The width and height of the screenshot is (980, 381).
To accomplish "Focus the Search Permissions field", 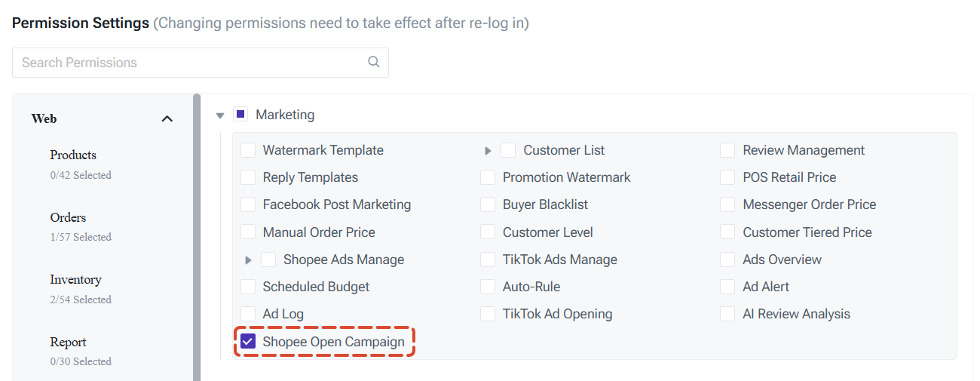I will pos(201,63).
